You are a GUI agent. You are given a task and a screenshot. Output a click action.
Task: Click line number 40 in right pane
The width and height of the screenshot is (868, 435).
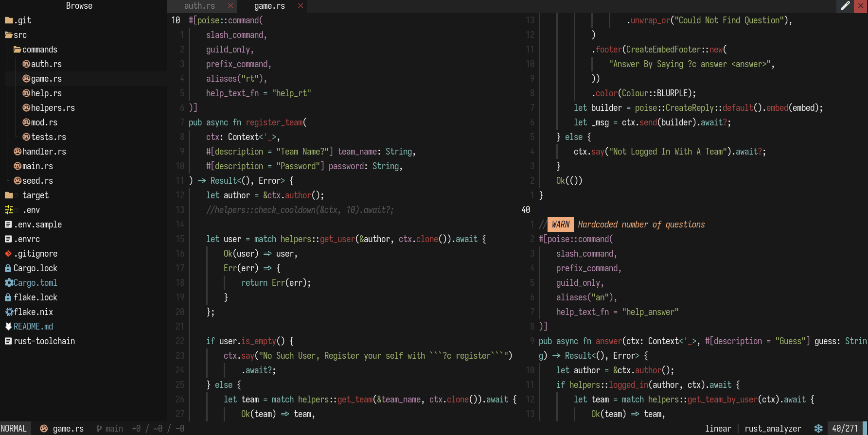pyautogui.click(x=525, y=210)
